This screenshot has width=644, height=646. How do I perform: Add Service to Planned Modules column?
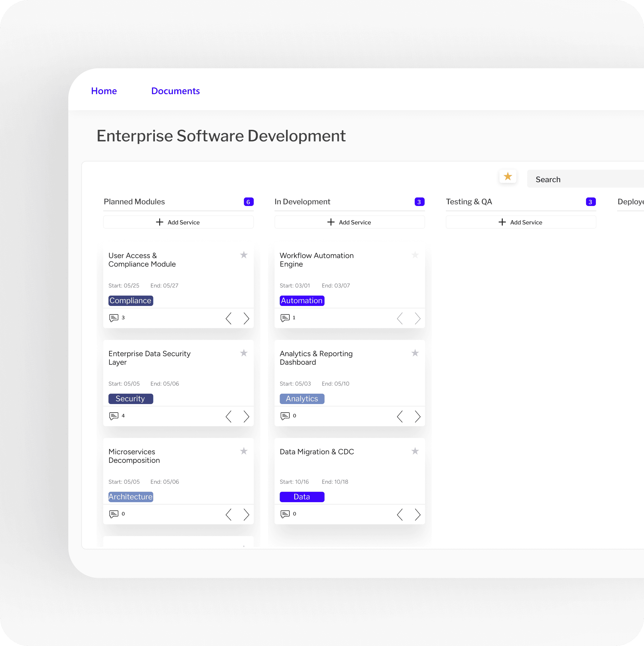[178, 222]
